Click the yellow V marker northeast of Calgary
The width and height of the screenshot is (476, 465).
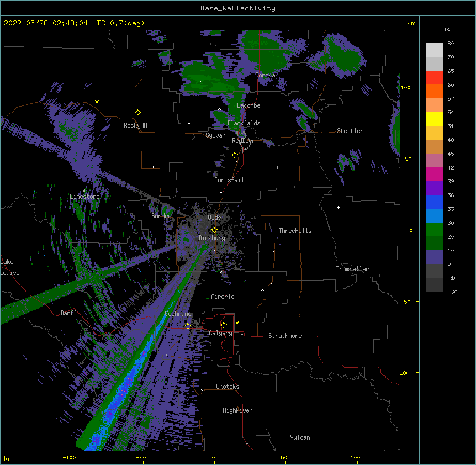pos(237,323)
